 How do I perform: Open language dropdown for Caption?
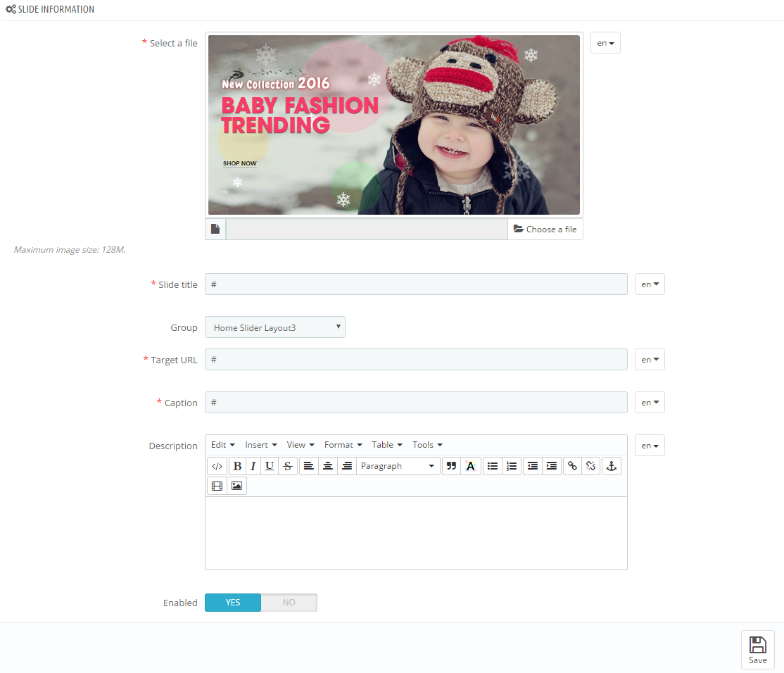tap(650, 403)
